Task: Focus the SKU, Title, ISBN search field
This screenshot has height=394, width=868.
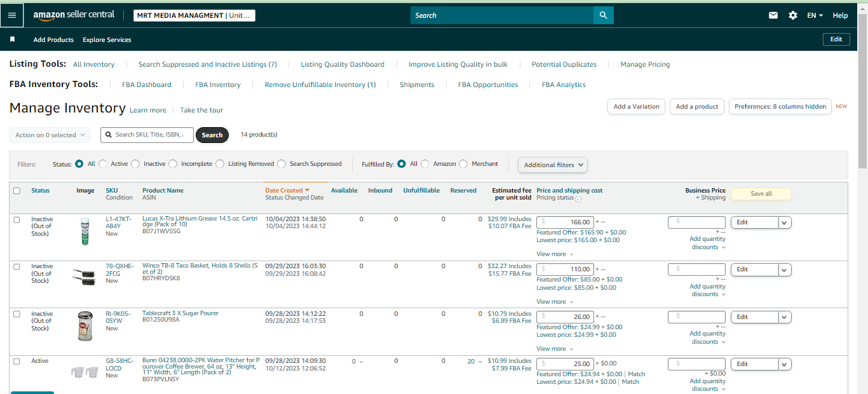Action: coord(147,135)
